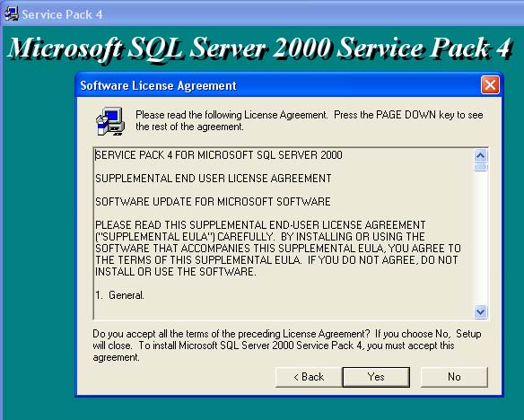Go back with the < Back button
The image size is (524, 420).
click(309, 377)
